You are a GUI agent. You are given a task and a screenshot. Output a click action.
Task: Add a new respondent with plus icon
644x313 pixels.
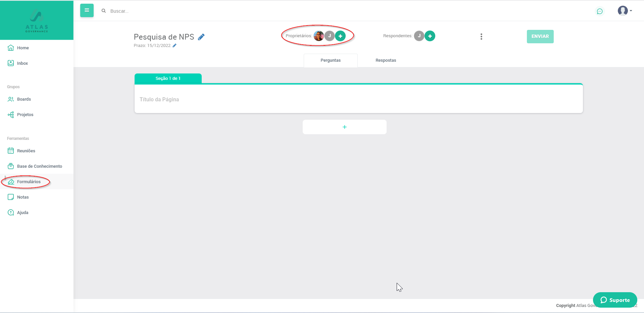tap(430, 36)
